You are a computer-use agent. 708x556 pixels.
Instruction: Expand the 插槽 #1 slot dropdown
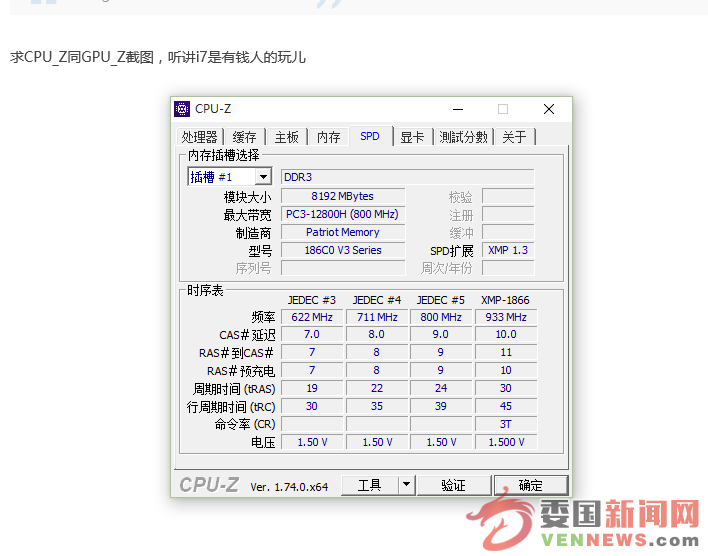click(x=263, y=177)
